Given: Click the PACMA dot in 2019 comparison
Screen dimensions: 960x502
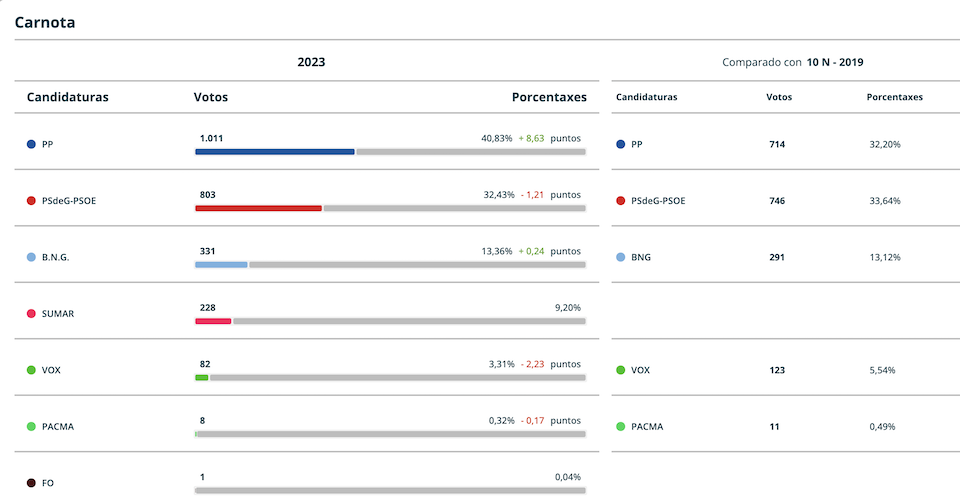Looking at the screenshot, I should pos(620,427).
